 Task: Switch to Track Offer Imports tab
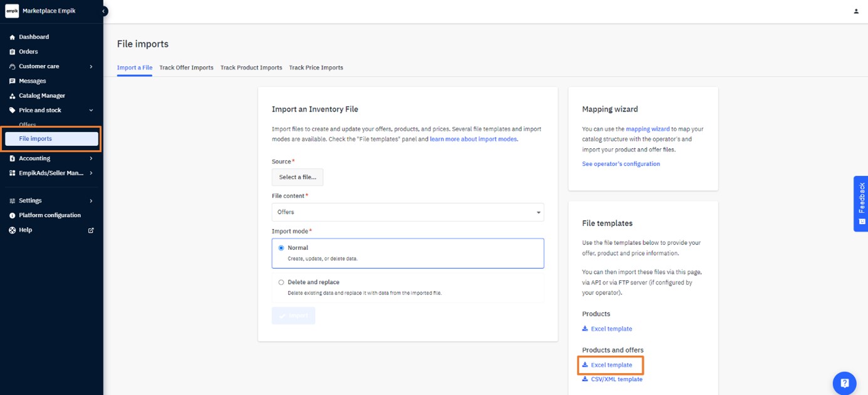[x=186, y=68]
